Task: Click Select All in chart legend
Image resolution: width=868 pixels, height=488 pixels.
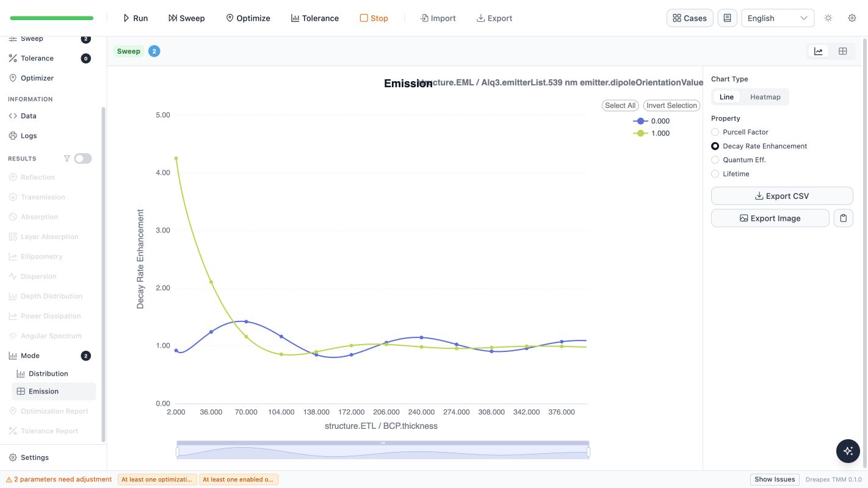Action: tap(620, 106)
